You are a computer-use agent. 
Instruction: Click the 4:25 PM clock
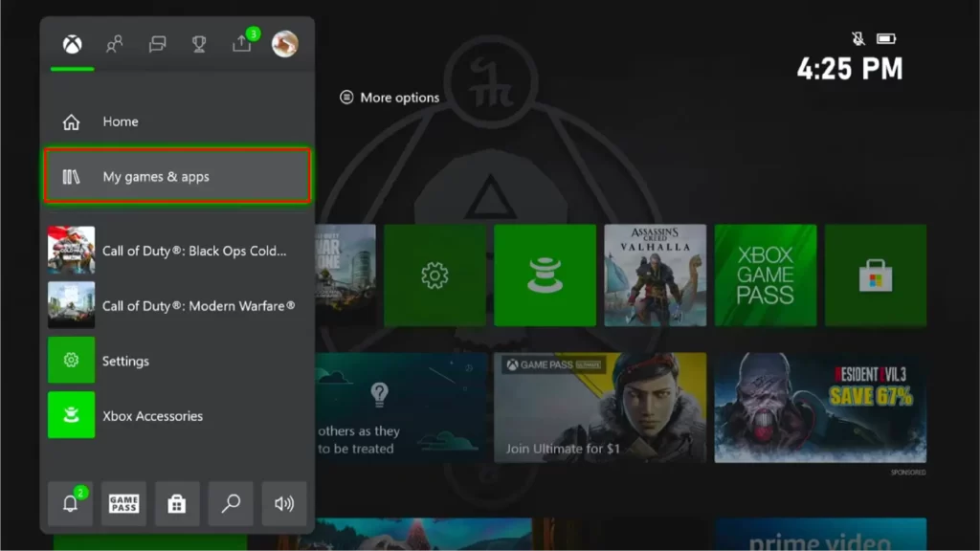pyautogui.click(x=850, y=69)
